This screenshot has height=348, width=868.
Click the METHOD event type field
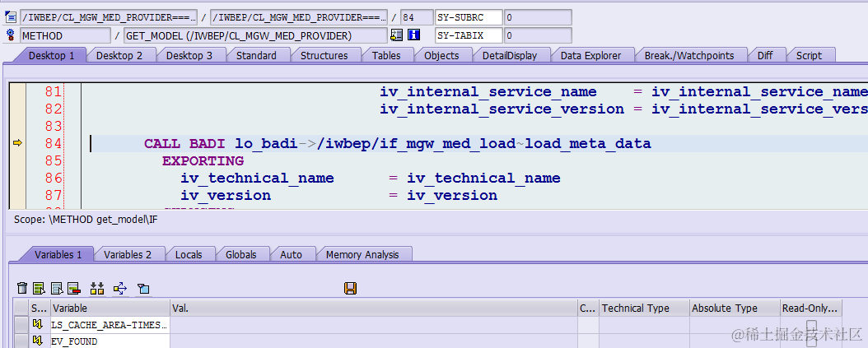coord(65,36)
